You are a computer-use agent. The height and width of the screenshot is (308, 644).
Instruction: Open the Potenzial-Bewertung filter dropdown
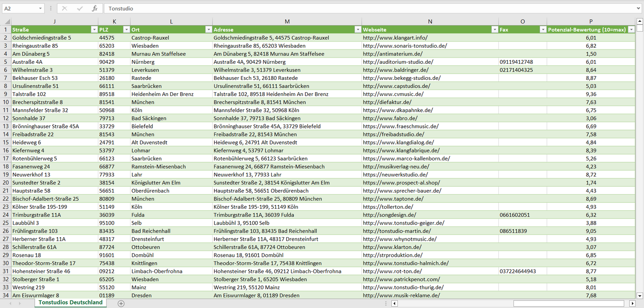click(631, 30)
